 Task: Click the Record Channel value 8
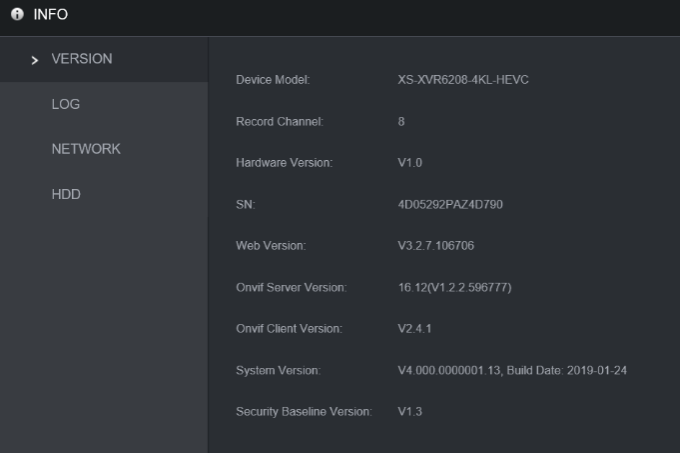click(401, 121)
